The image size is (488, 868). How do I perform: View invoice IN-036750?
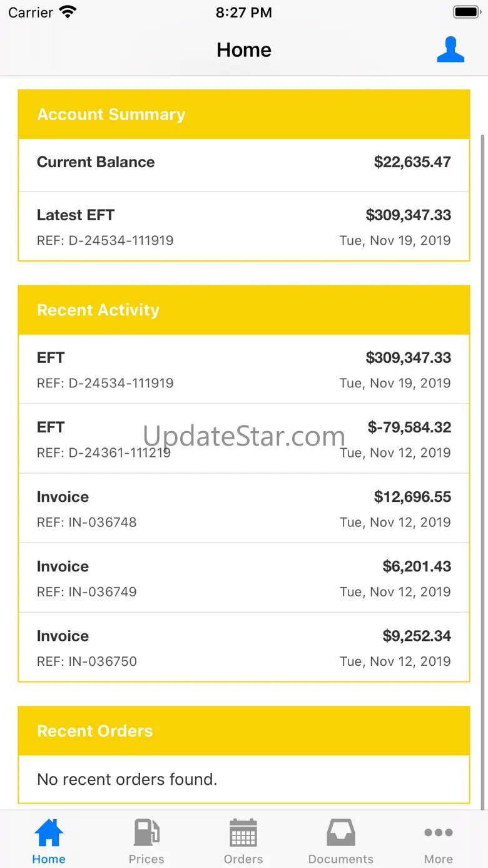pyautogui.click(x=244, y=647)
